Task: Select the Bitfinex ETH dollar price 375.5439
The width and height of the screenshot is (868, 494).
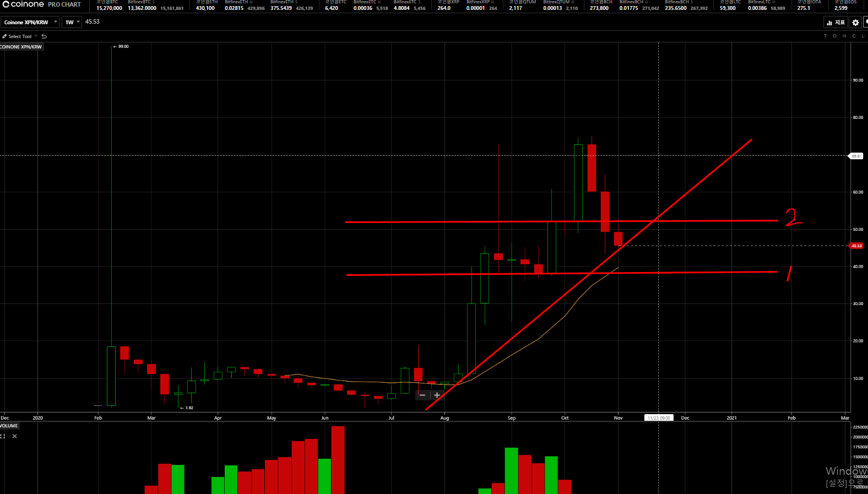Action: point(281,8)
